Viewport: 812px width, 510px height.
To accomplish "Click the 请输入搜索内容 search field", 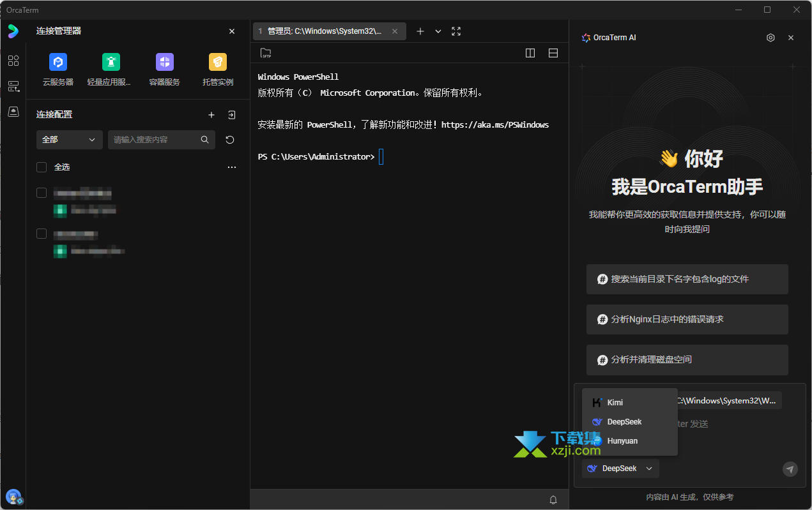I will click(x=155, y=140).
